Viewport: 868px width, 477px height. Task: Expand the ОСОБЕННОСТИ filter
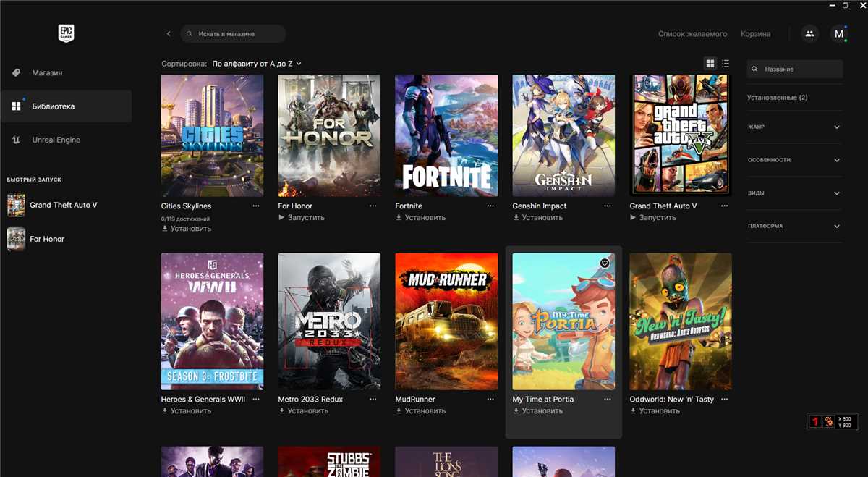click(x=795, y=160)
